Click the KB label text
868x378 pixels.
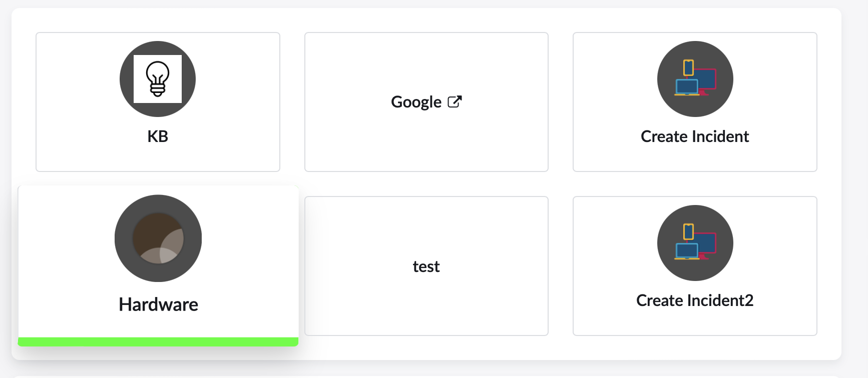pyautogui.click(x=157, y=136)
